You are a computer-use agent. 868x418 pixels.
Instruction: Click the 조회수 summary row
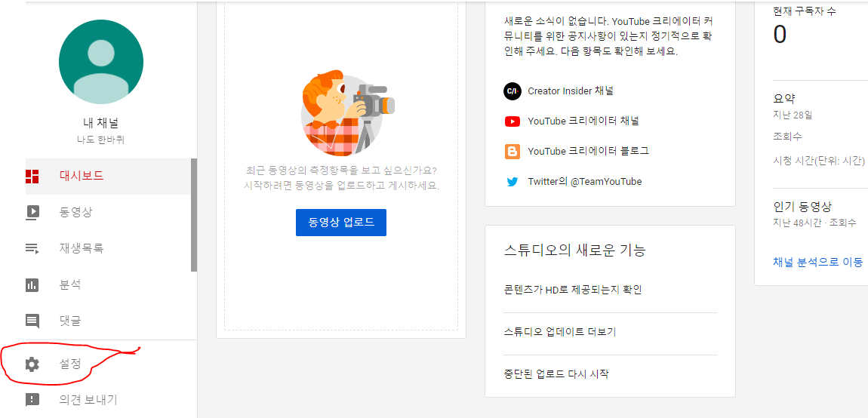[787, 137]
